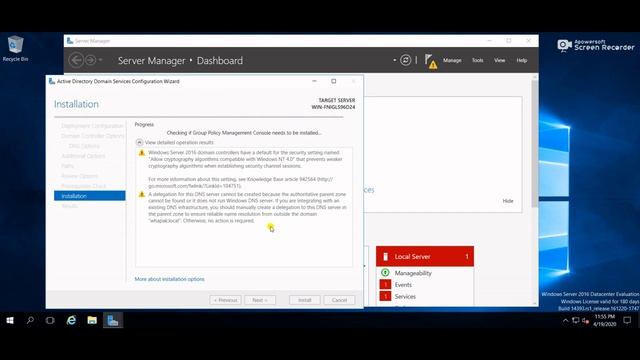The height and width of the screenshot is (360, 640).
Task: Show hidden tray icons chevron
Action: (x=565, y=321)
